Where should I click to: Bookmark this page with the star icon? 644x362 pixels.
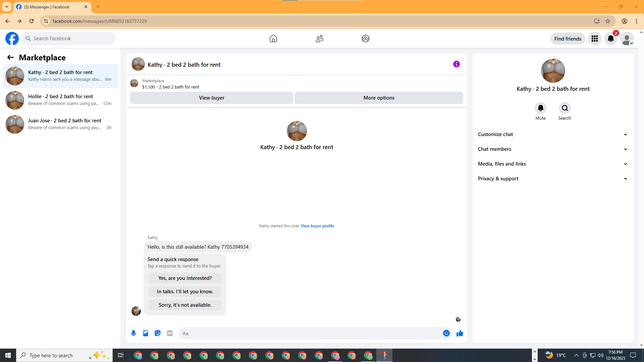click(x=608, y=21)
